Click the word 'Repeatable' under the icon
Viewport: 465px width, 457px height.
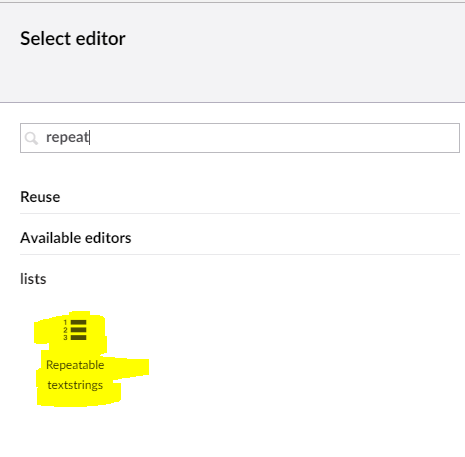pyautogui.click(x=75, y=365)
